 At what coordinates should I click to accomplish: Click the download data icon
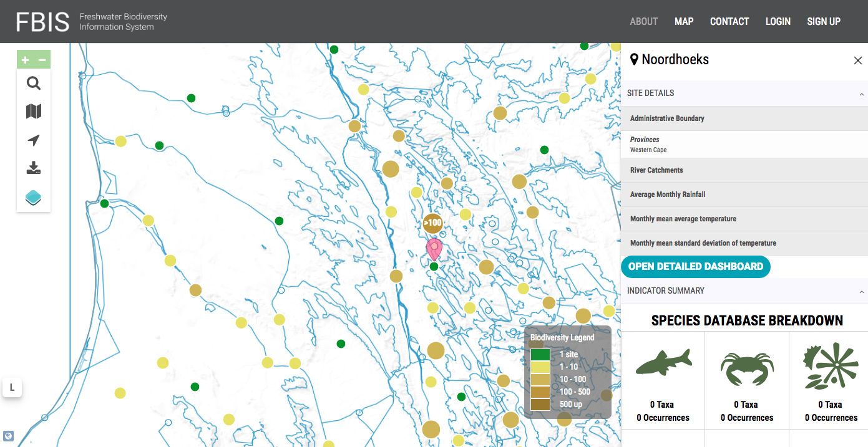pos(34,168)
